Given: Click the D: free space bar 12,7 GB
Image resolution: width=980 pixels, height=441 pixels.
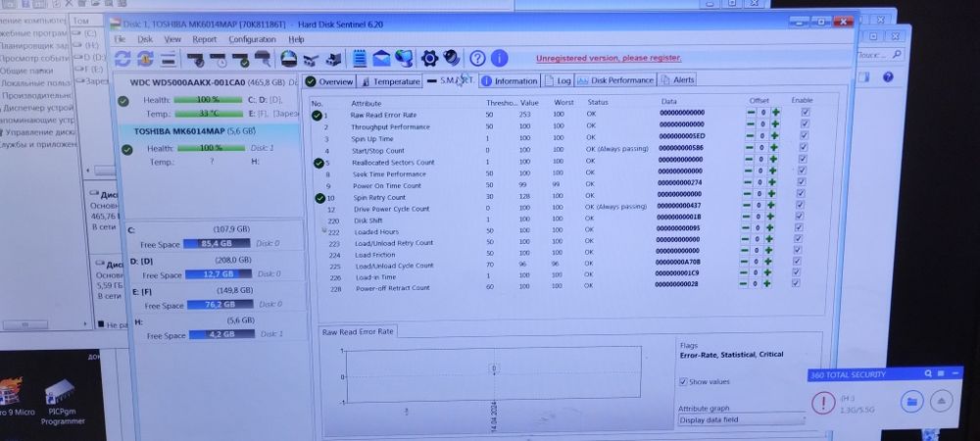Looking at the screenshot, I should [x=218, y=273].
